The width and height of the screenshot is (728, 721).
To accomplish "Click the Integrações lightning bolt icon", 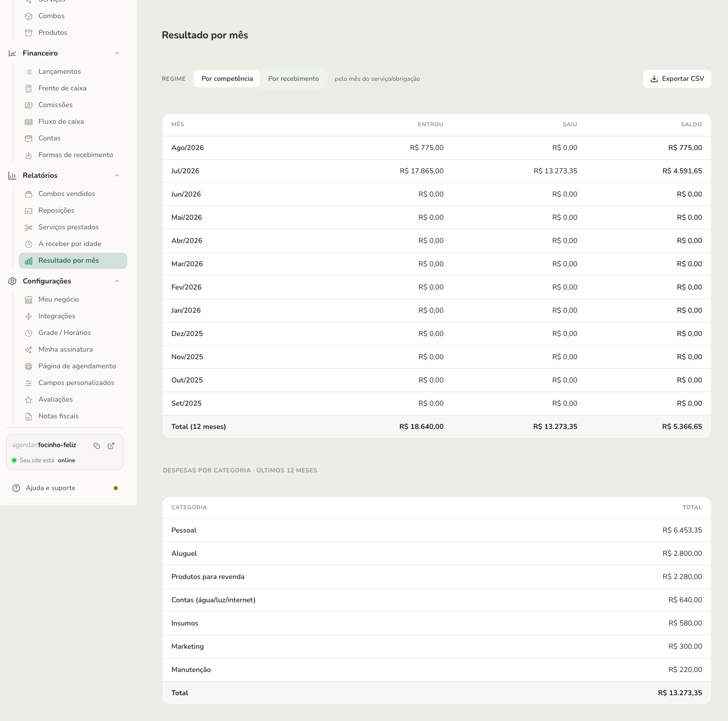I will [x=29, y=316].
